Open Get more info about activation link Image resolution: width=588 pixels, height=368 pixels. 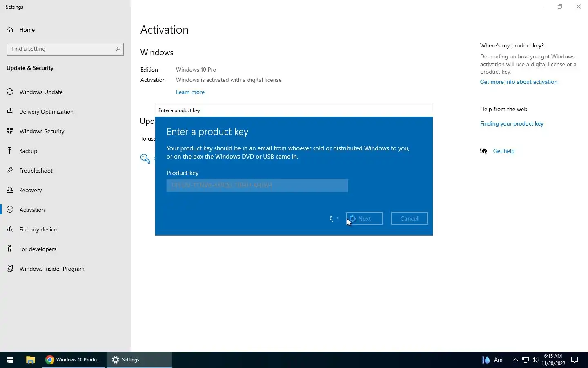click(x=519, y=82)
